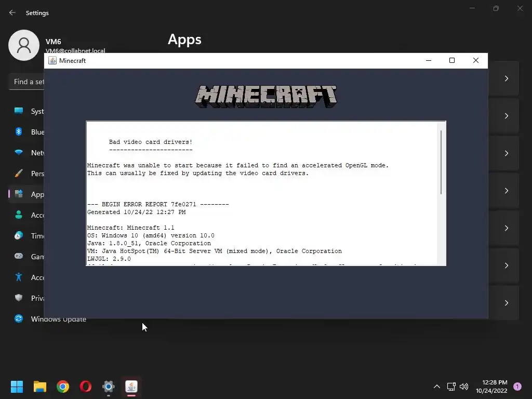Expand the second Apps row chevron
This screenshot has width=532, height=399.
point(506,116)
